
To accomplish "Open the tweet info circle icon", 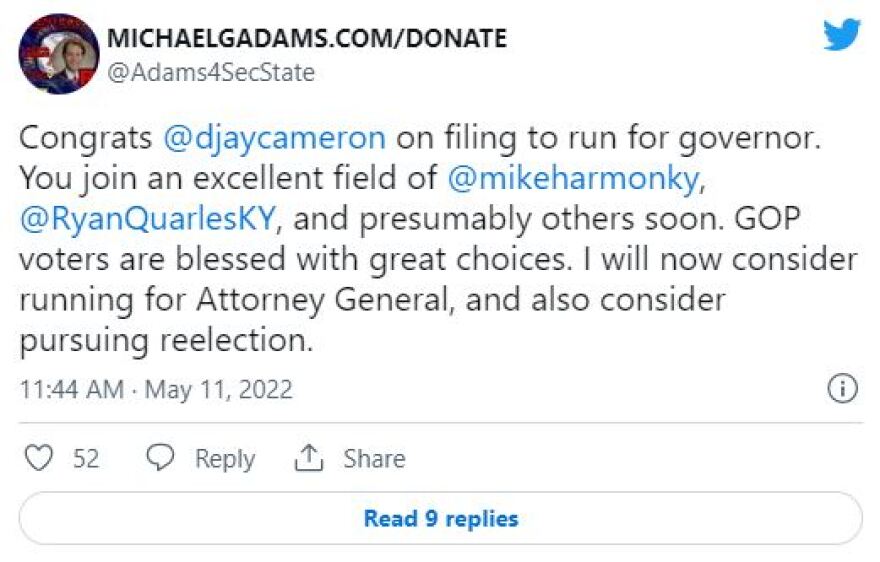I will 843,388.
